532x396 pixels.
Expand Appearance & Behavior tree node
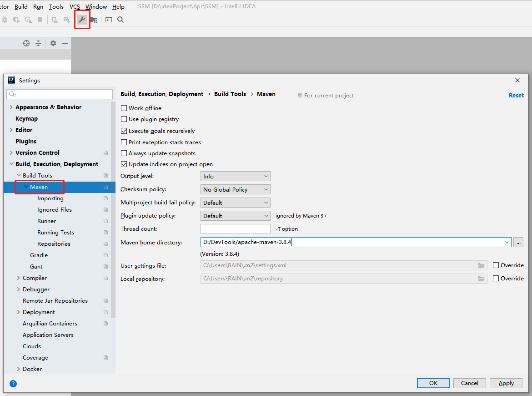[x=11, y=107]
